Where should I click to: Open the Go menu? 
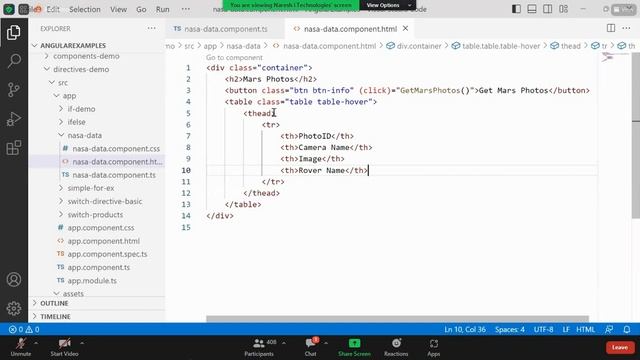(141, 9)
